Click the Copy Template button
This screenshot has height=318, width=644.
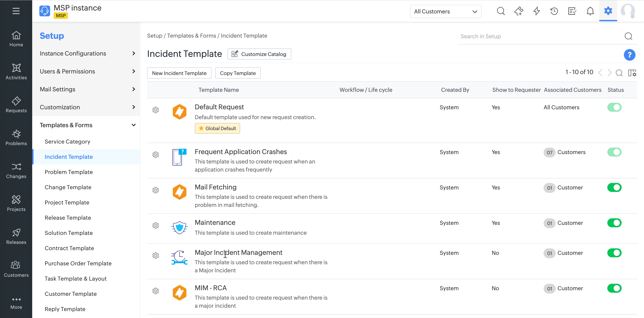(x=237, y=73)
